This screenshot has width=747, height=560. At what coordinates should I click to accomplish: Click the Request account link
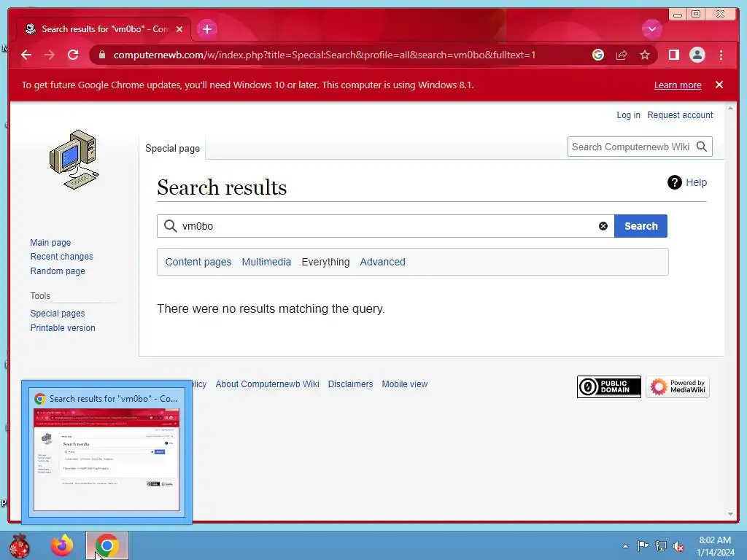680,114
